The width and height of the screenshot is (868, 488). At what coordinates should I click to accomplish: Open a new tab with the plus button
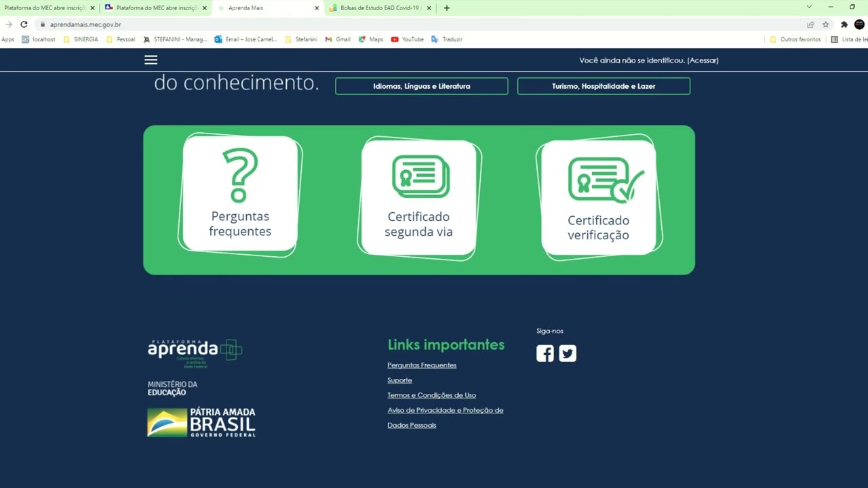coord(446,8)
